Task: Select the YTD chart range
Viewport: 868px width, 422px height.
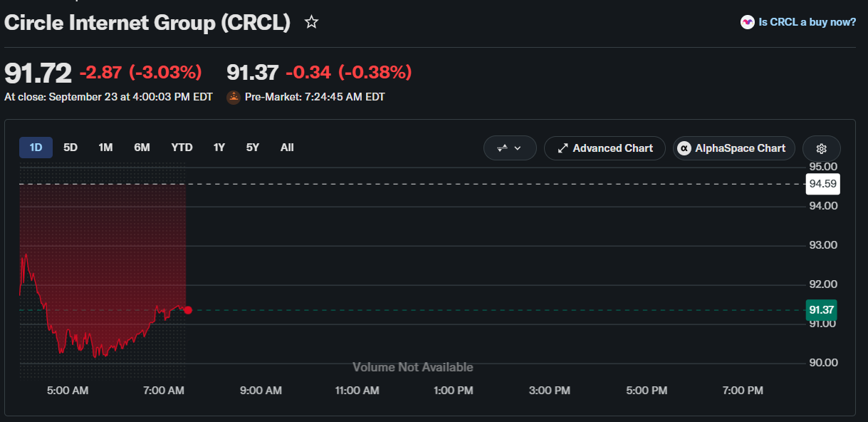Action: (182, 148)
